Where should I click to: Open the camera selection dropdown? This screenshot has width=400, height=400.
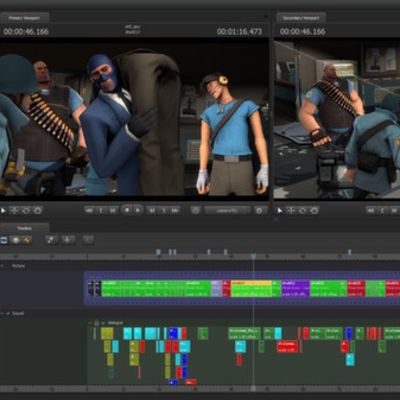point(227,210)
